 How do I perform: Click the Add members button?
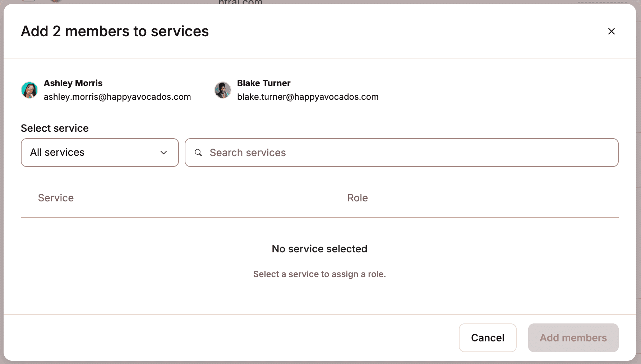[573, 338]
